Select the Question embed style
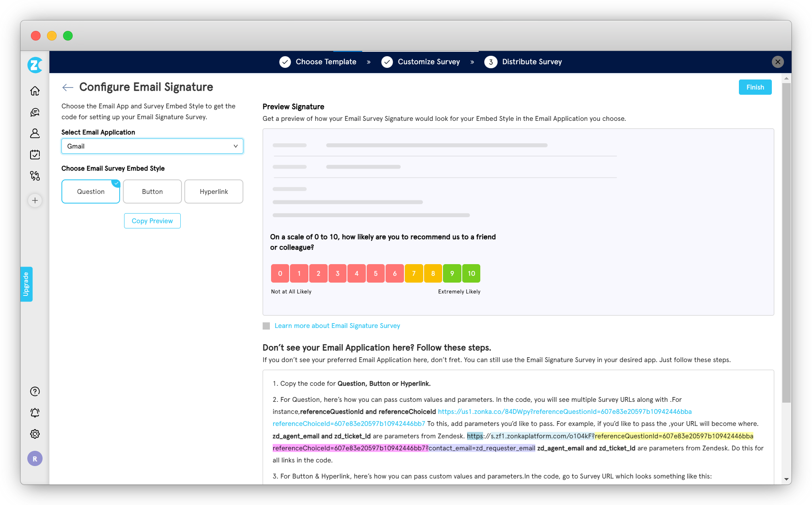812x505 pixels. [90, 191]
